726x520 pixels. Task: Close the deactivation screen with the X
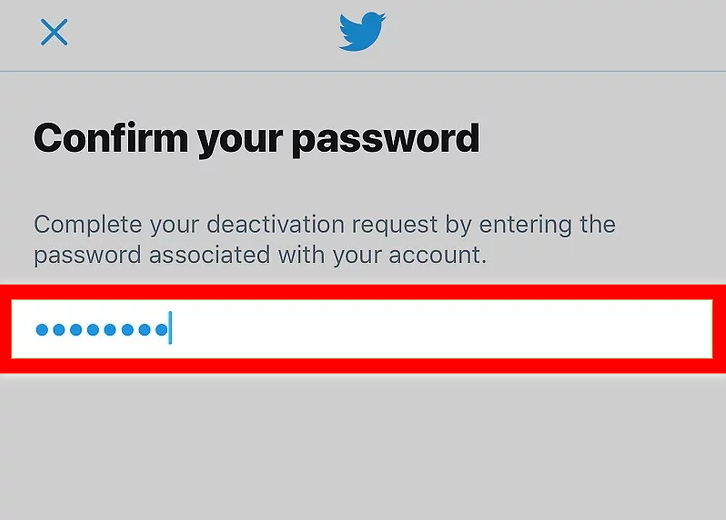(54, 33)
